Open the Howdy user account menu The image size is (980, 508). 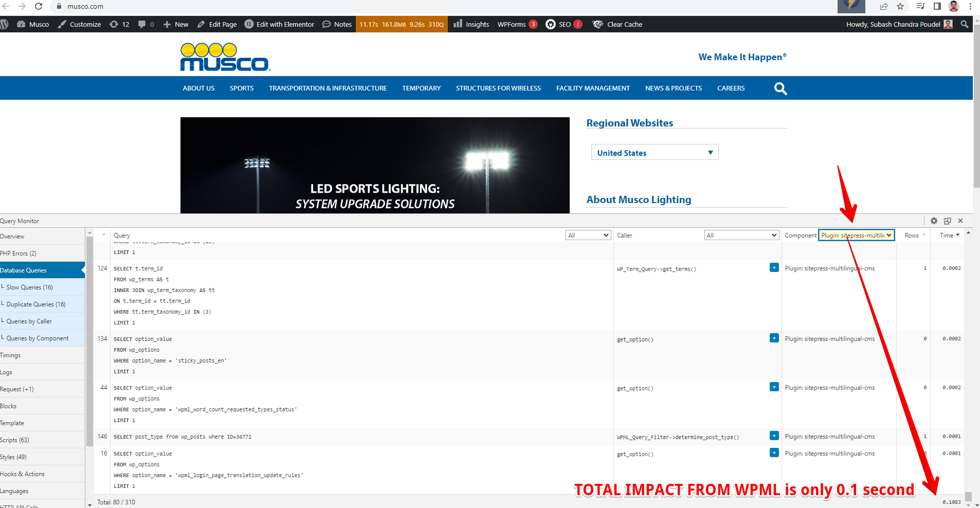[899, 24]
